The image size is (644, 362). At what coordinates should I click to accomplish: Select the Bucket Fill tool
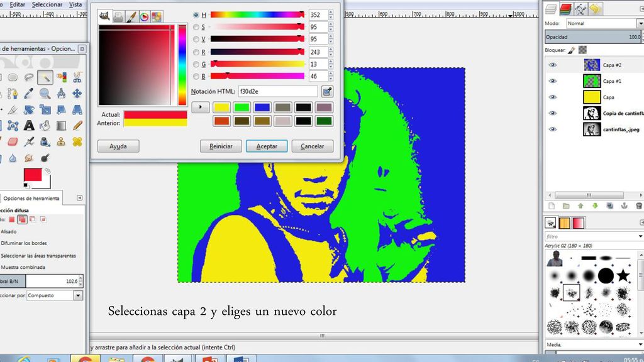click(x=45, y=126)
